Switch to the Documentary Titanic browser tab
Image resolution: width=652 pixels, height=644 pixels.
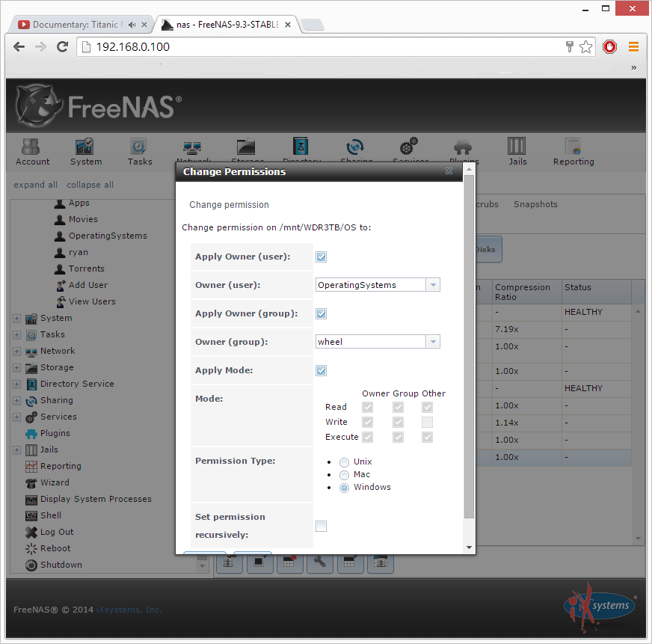point(77,25)
